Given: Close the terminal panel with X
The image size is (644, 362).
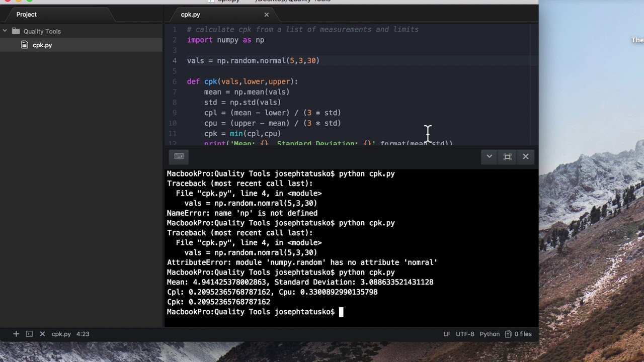Looking at the screenshot, I should click(526, 156).
